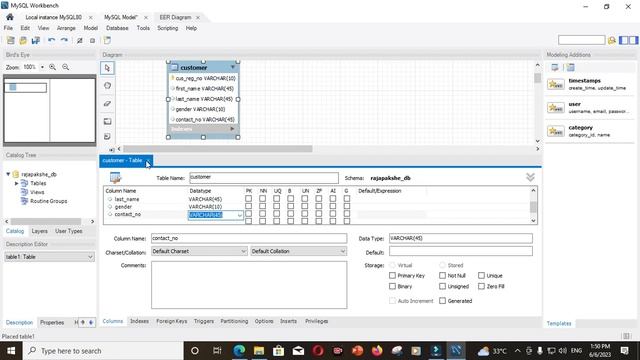Switch to Properties tab

pos(52,322)
